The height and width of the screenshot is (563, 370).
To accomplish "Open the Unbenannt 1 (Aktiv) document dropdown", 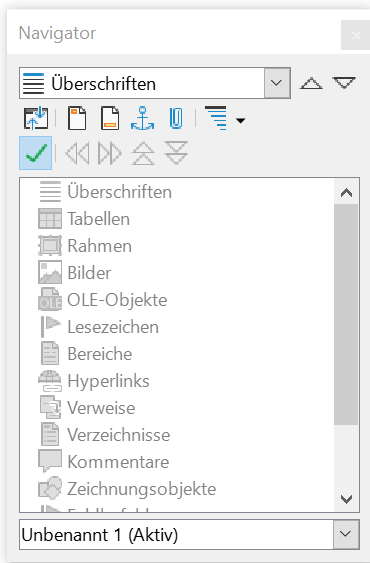I will click(346, 534).
